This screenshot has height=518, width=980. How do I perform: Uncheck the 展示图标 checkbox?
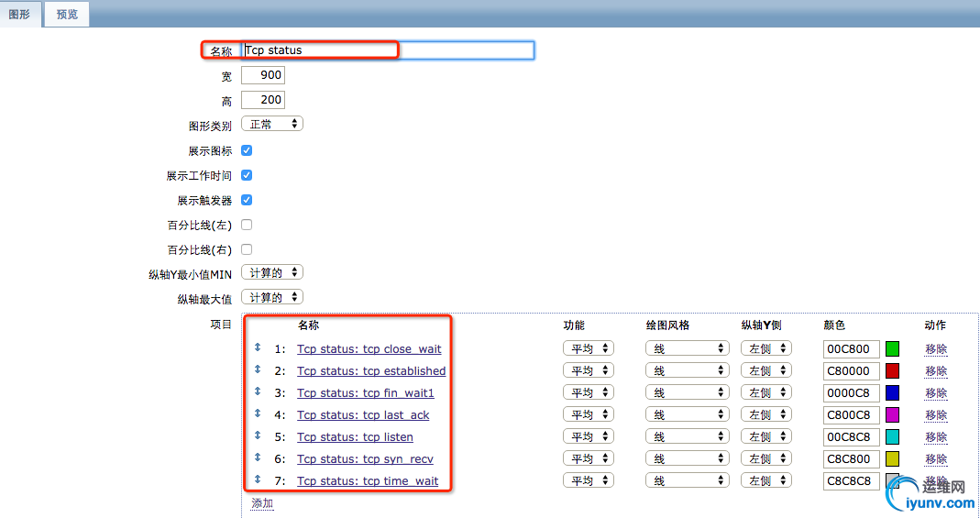247,150
